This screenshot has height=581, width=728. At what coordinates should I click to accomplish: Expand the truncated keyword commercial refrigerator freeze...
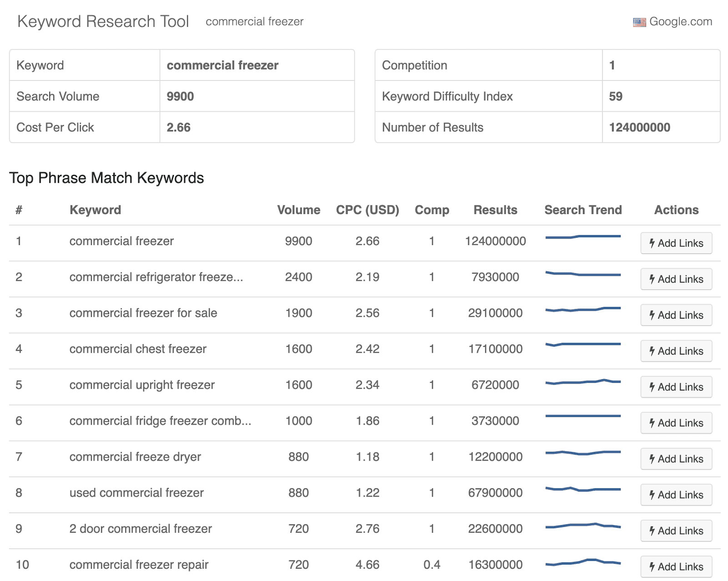tap(157, 277)
